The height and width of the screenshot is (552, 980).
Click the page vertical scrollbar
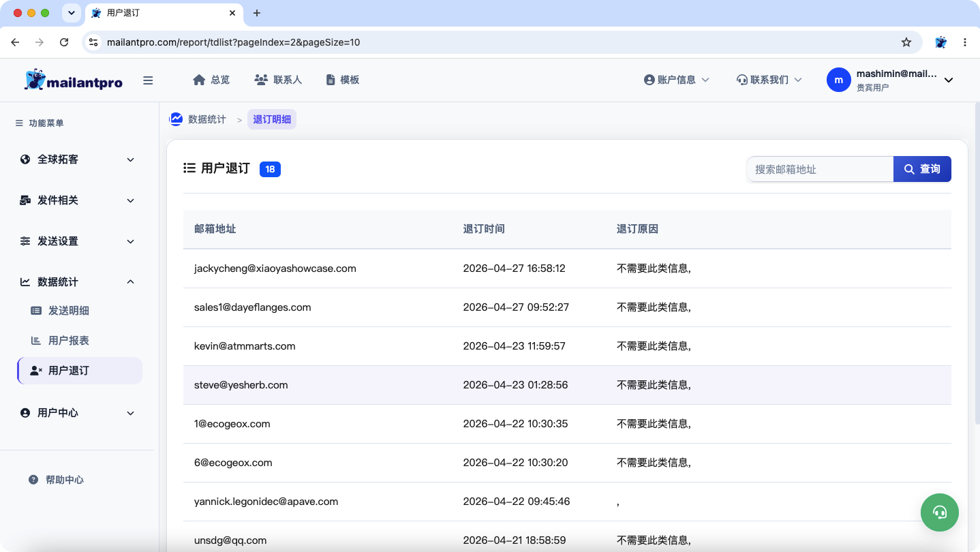(x=977, y=263)
